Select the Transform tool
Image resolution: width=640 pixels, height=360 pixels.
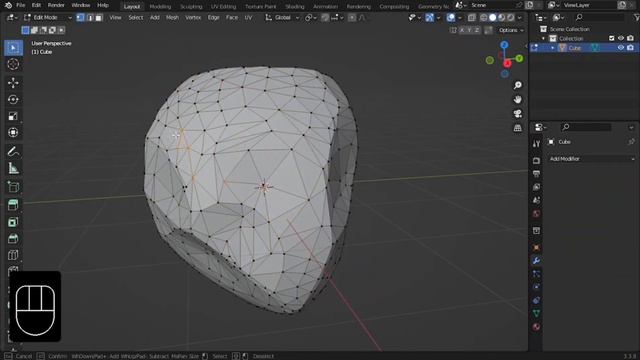[x=13, y=133]
